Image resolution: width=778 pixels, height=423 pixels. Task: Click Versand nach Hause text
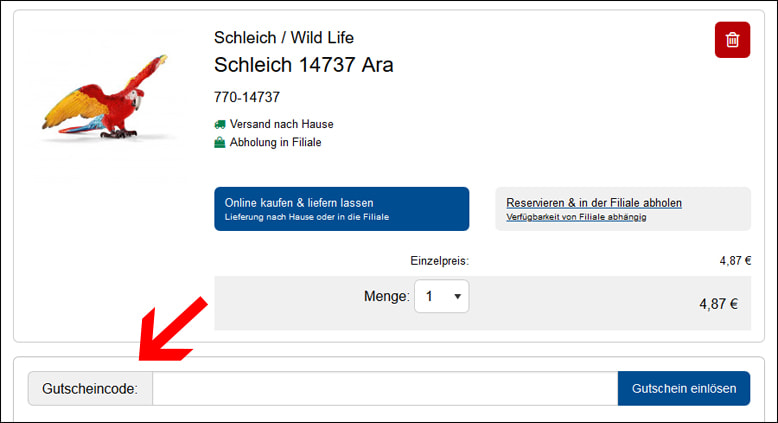point(281,124)
